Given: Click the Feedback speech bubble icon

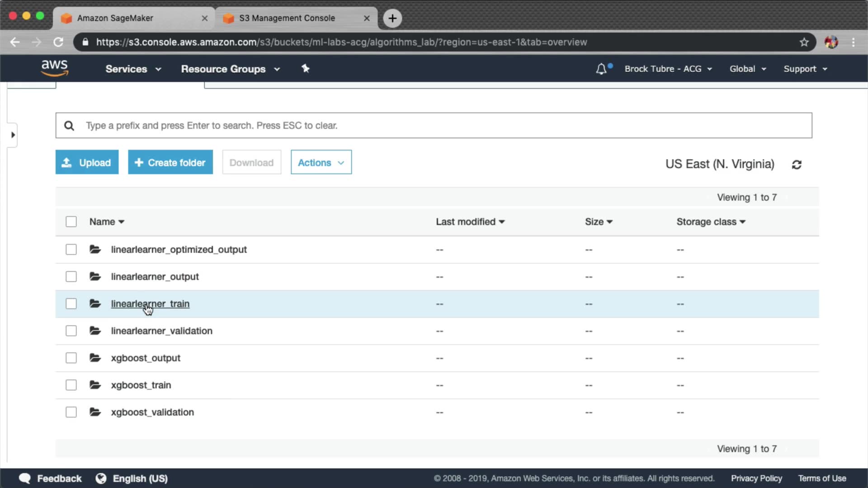Looking at the screenshot, I should pyautogui.click(x=25, y=478).
